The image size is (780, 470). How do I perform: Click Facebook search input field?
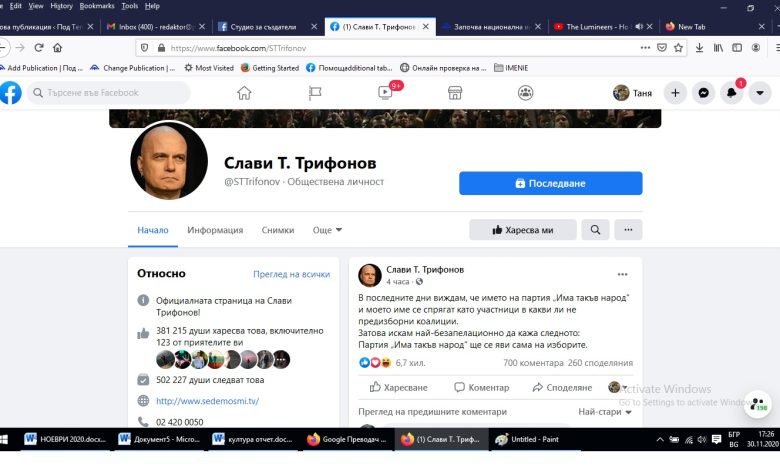tap(108, 93)
